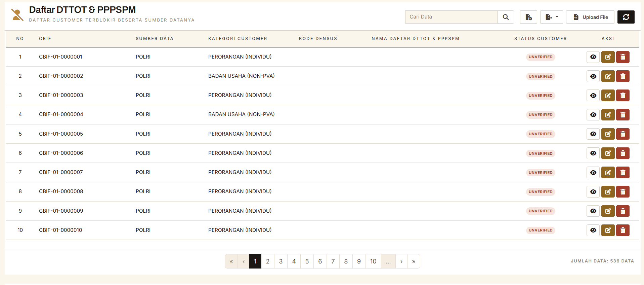Focus the Cari Data search field

pos(451,17)
